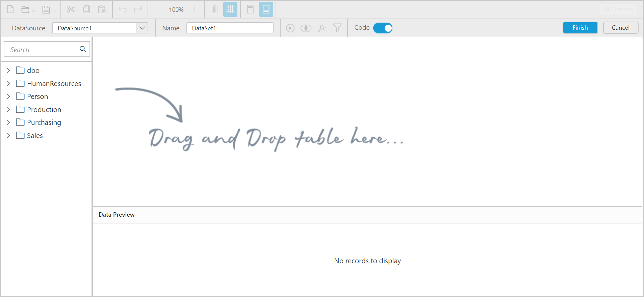Toggle the highlighted bottom panel layout button
This screenshot has height=297, width=644.
[266, 9]
